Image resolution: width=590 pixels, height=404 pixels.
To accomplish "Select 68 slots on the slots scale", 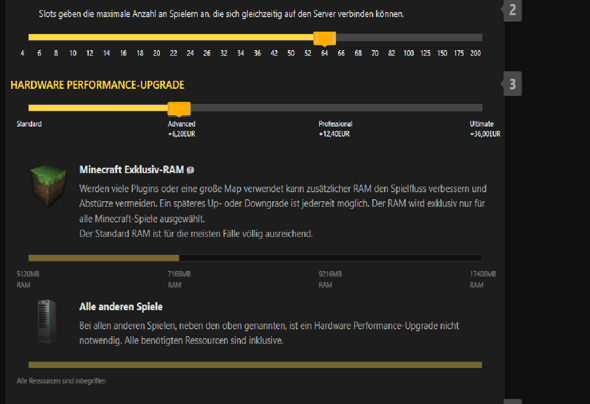I will (358, 53).
